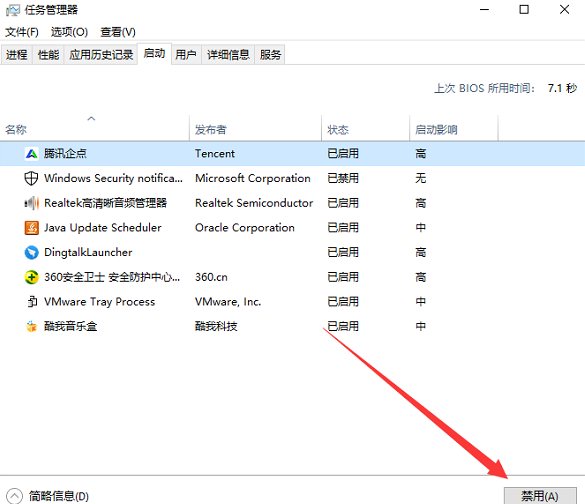The height and width of the screenshot is (504, 585).
Task: Select the DingtalkLauncher row
Action: tap(292, 253)
